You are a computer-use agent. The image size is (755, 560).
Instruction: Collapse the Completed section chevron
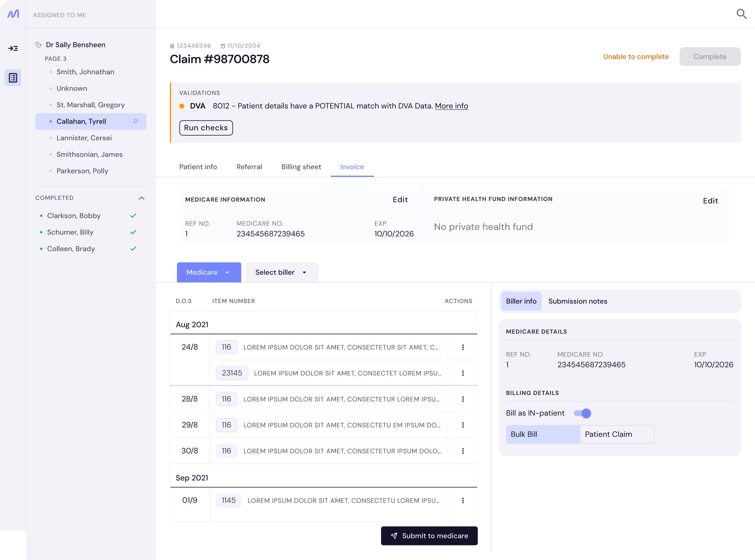pyautogui.click(x=142, y=198)
